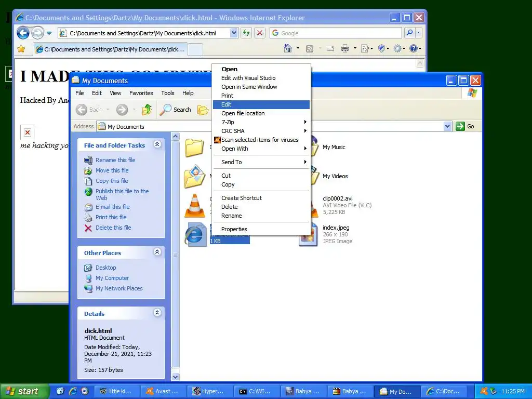The width and height of the screenshot is (532, 399).
Task: Select the dick.html Internet Explorer file icon
Action: (x=195, y=234)
